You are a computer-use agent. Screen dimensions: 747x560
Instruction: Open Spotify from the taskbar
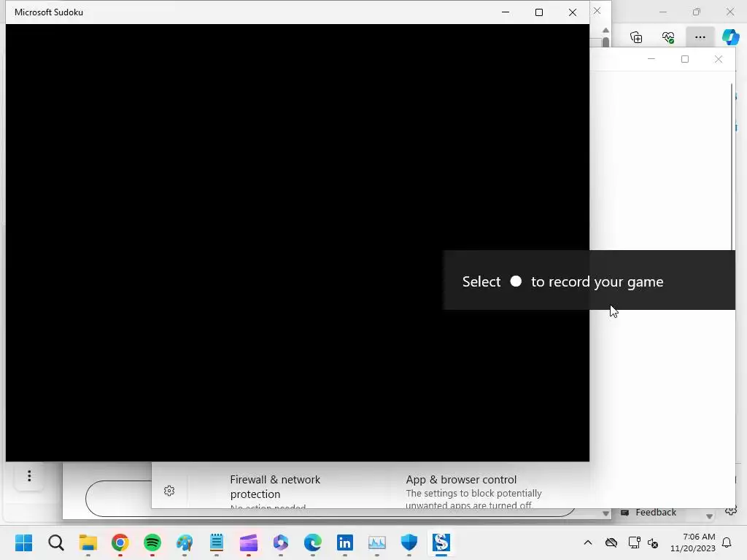pos(152,542)
